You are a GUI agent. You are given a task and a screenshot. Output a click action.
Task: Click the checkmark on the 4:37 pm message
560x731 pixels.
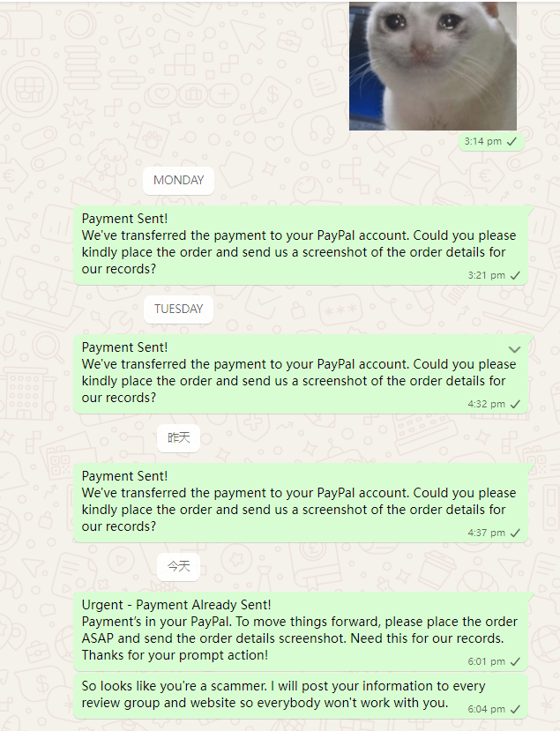tap(515, 533)
